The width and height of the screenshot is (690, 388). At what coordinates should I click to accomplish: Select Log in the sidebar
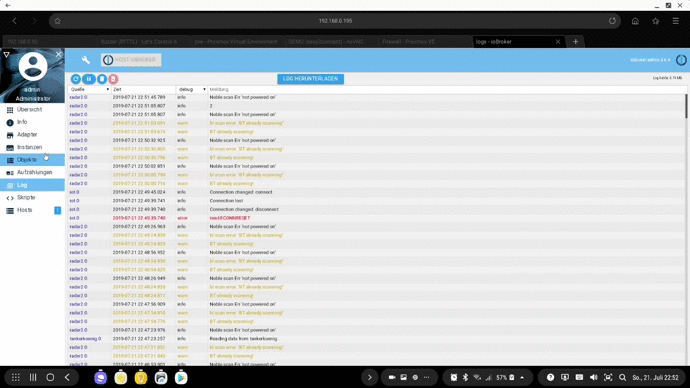(32, 185)
